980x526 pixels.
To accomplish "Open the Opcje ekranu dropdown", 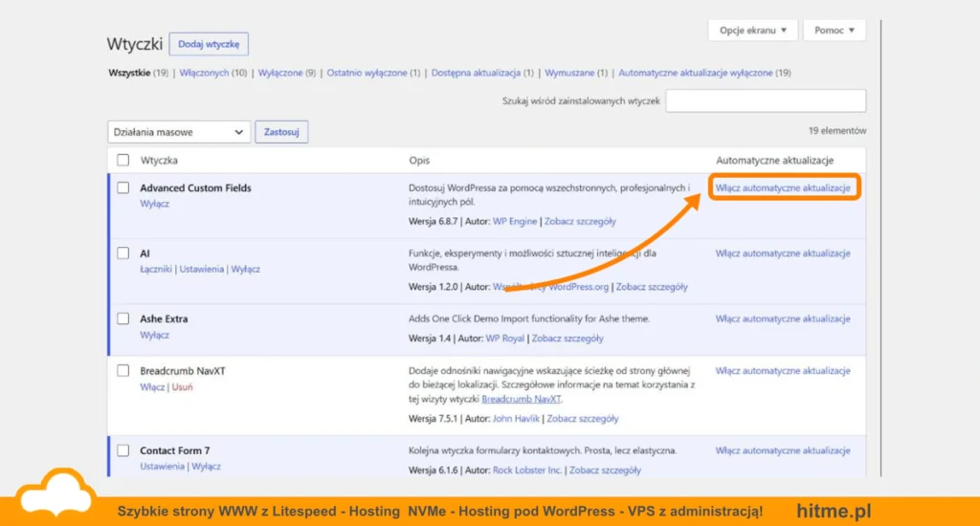I will 752,30.
